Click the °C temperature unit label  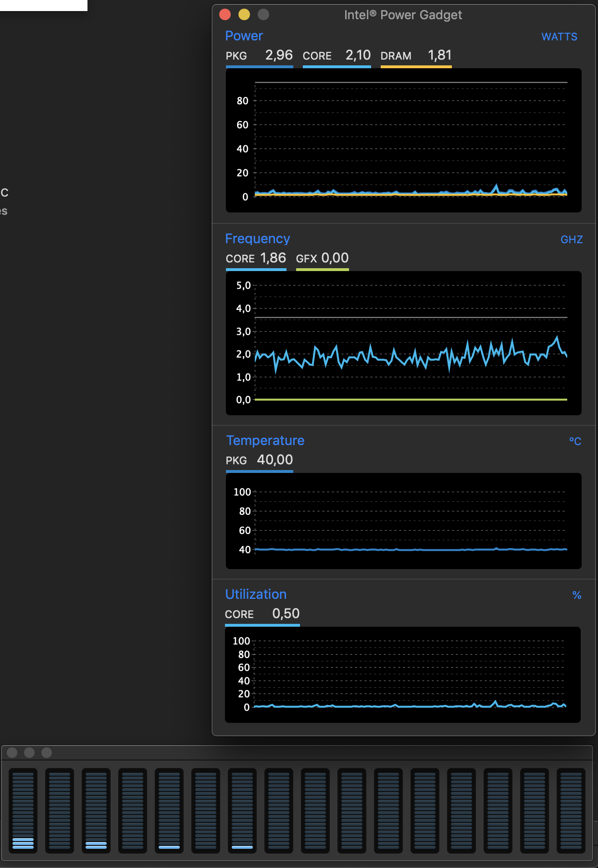coord(575,441)
